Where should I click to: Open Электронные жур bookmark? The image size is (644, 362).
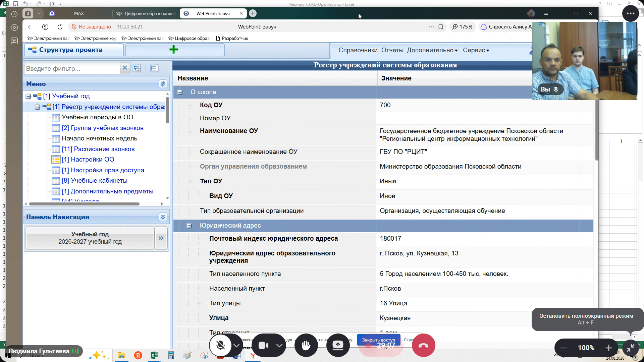pos(96,38)
